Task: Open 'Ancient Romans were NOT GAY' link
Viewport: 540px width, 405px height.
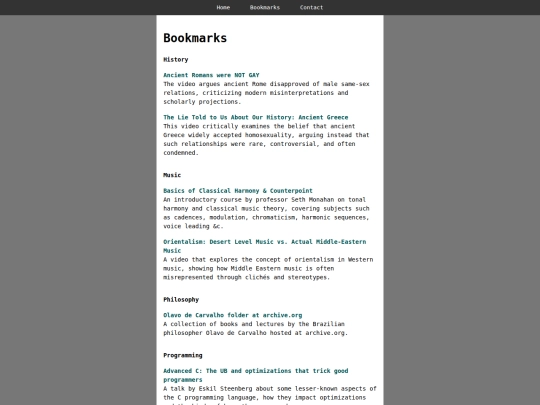Action: (x=211, y=75)
